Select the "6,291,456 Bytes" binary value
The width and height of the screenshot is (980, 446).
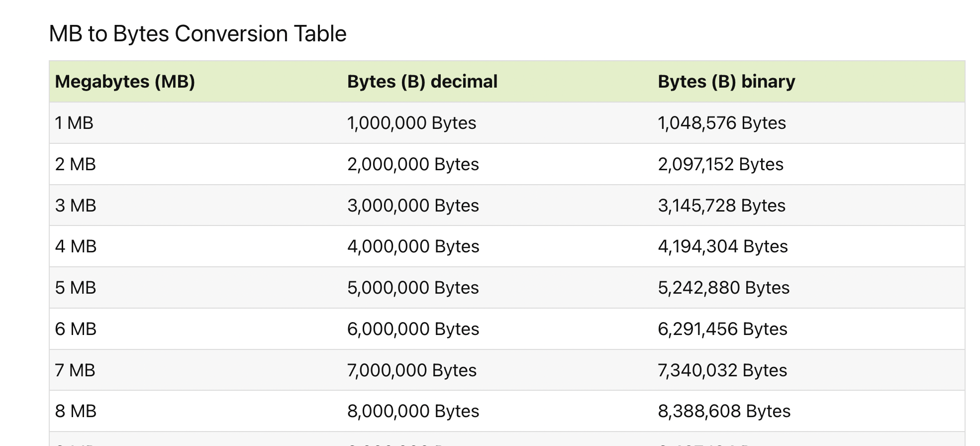click(722, 329)
